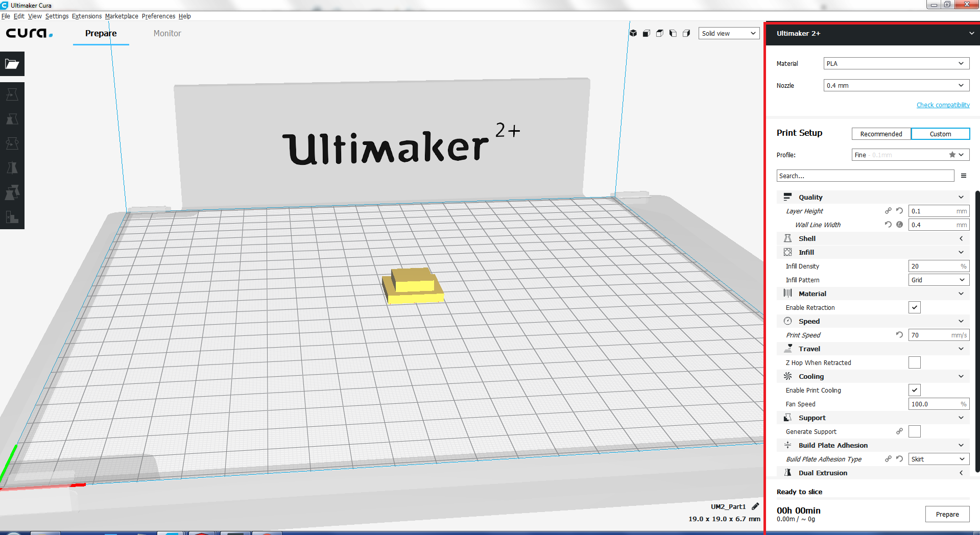
Task: Click the Search settings field
Action: [865, 176]
